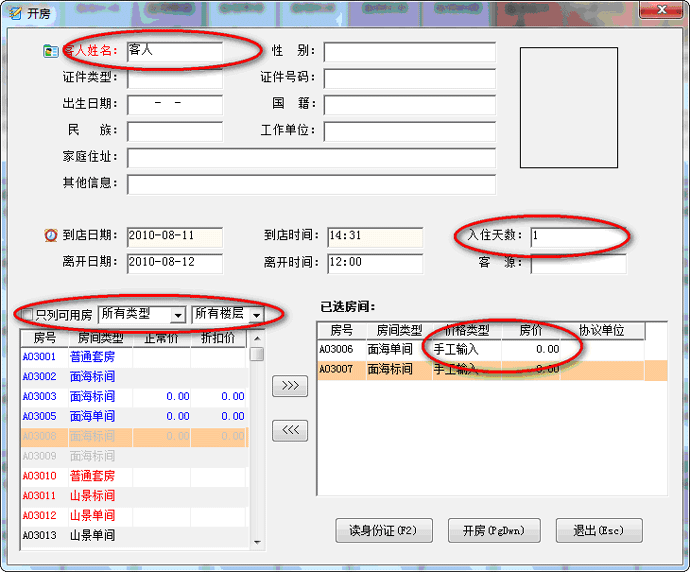
Task: Click the 离开日期 field 2010-08-12
Action: [175, 264]
